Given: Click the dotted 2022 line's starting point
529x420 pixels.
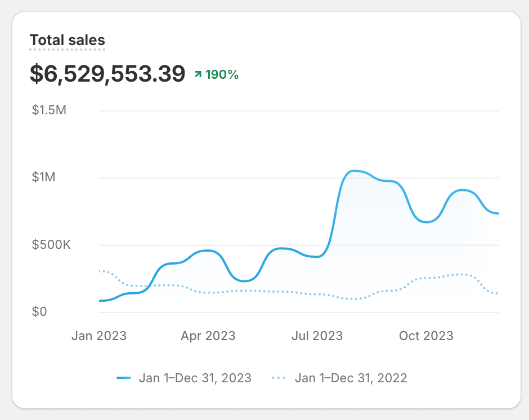Looking at the screenshot, I should pyautogui.click(x=100, y=271).
